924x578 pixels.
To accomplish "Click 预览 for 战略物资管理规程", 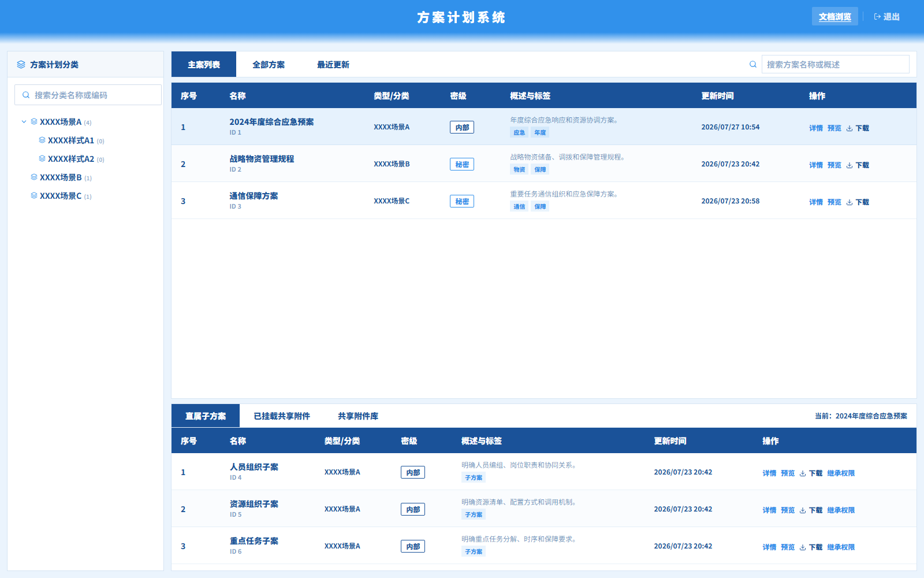I will pyautogui.click(x=834, y=165).
